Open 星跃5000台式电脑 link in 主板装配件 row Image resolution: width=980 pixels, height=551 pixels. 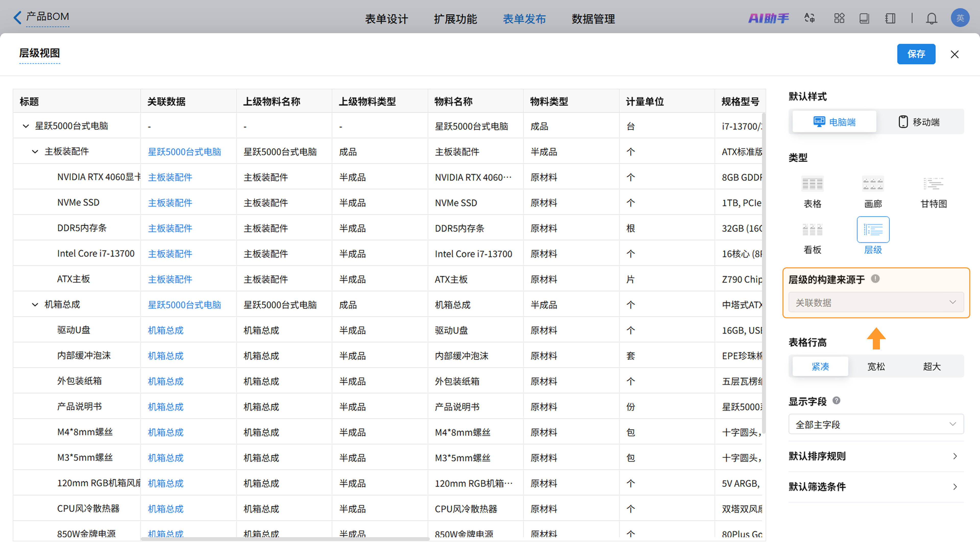coord(184,152)
